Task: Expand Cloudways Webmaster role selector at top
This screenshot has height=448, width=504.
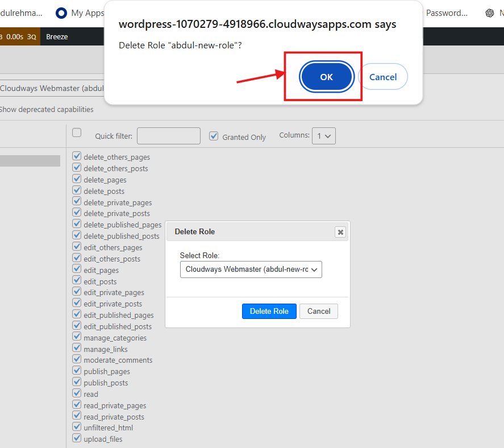Action: point(52,88)
